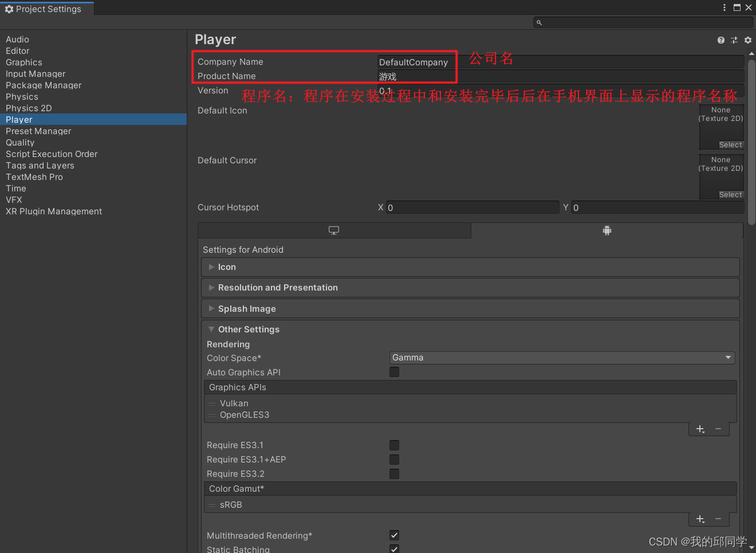Click the presets icon in the Player header
The height and width of the screenshot is (553, 756).
click(734, 40)
